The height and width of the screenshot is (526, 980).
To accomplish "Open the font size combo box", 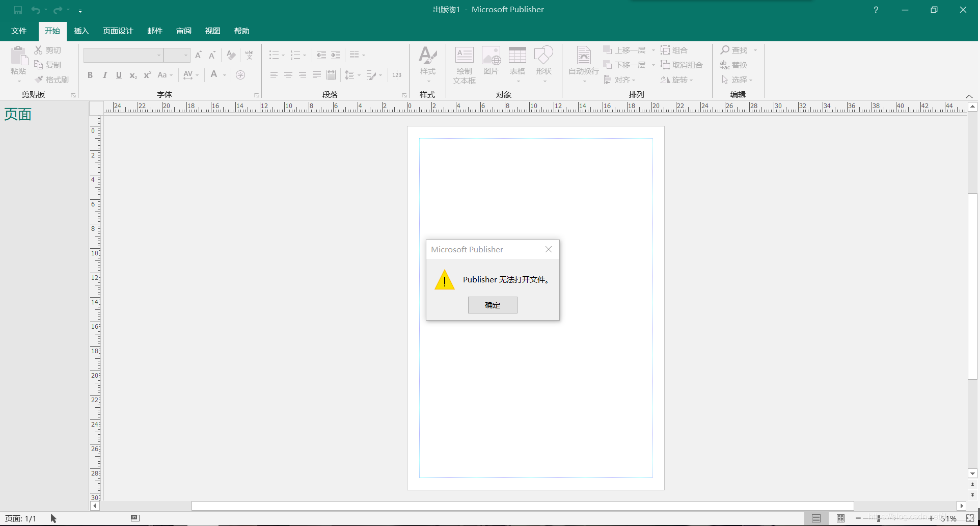I will point(177,55).
